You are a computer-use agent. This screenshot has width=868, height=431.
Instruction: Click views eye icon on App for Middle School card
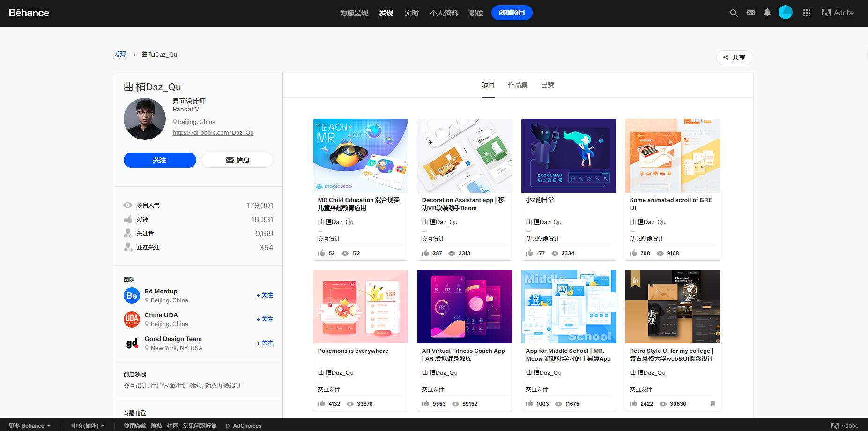[x=558, y=404]
